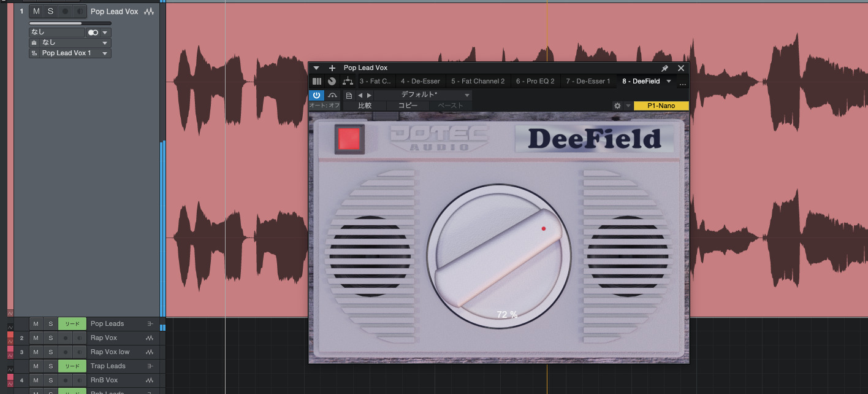Image resolution: width=868 pixels, height=394 pixels.
Task: Switch to the 7 - De-Esser 1 tab
Action: pos(588,81)
